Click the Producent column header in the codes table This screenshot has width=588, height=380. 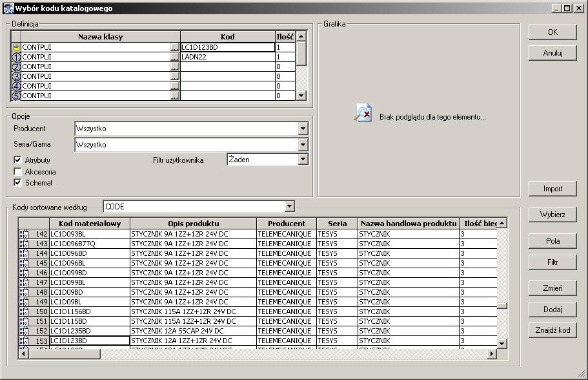287,224
